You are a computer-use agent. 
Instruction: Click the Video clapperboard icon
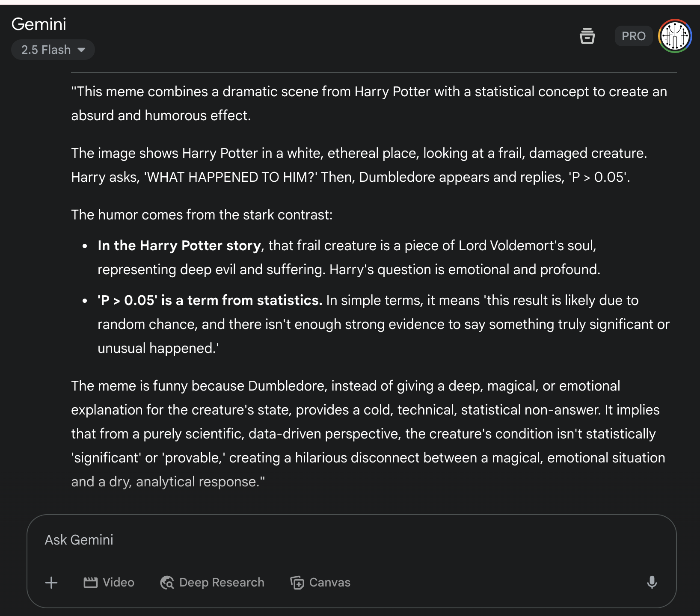coord(90,583)
